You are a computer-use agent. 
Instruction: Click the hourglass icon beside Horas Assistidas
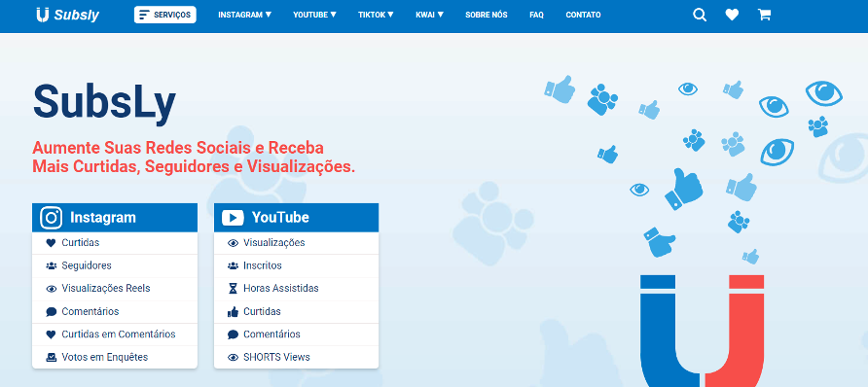(x=233, y=289)
